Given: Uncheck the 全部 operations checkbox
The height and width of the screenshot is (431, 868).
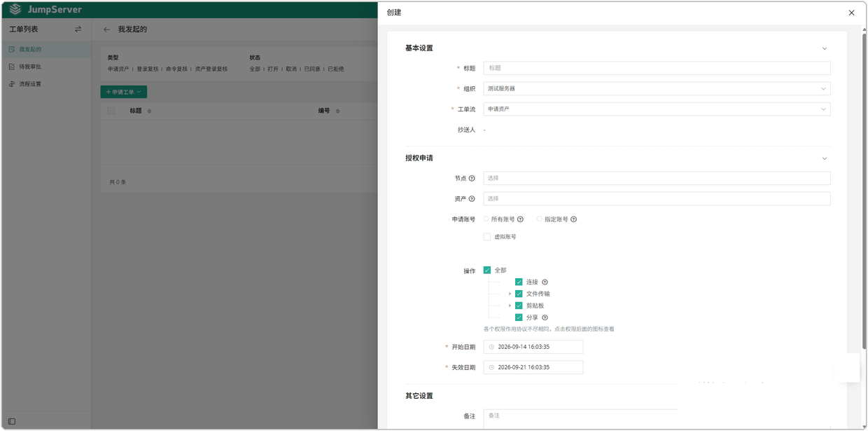Looking at the screenshot, I should click(x=487, y=270).
